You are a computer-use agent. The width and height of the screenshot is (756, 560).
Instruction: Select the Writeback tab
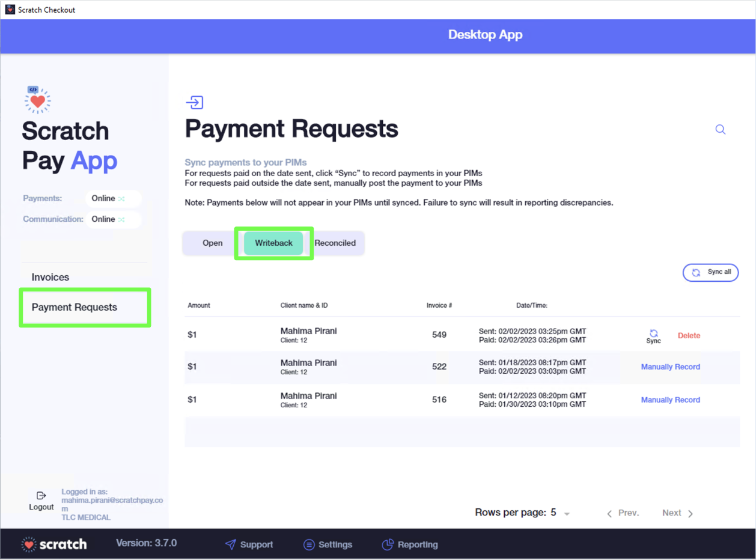(274, 243)
